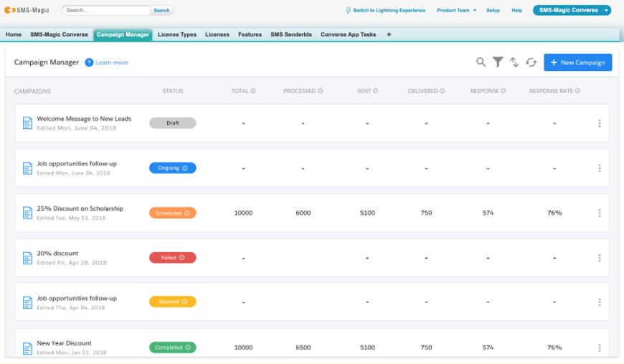624x364 pixels.
Task: Click document icon for New Year Discount
Action: [27, 348]
